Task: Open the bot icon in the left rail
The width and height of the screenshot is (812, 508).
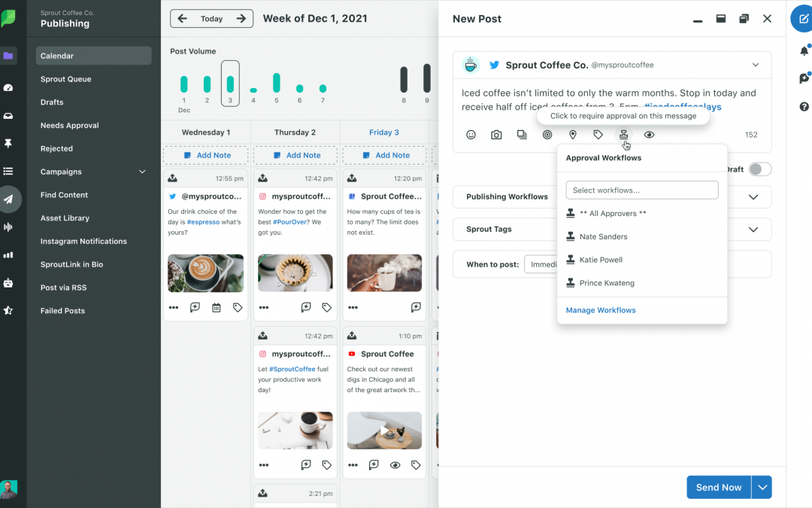Action: point(8,283)
